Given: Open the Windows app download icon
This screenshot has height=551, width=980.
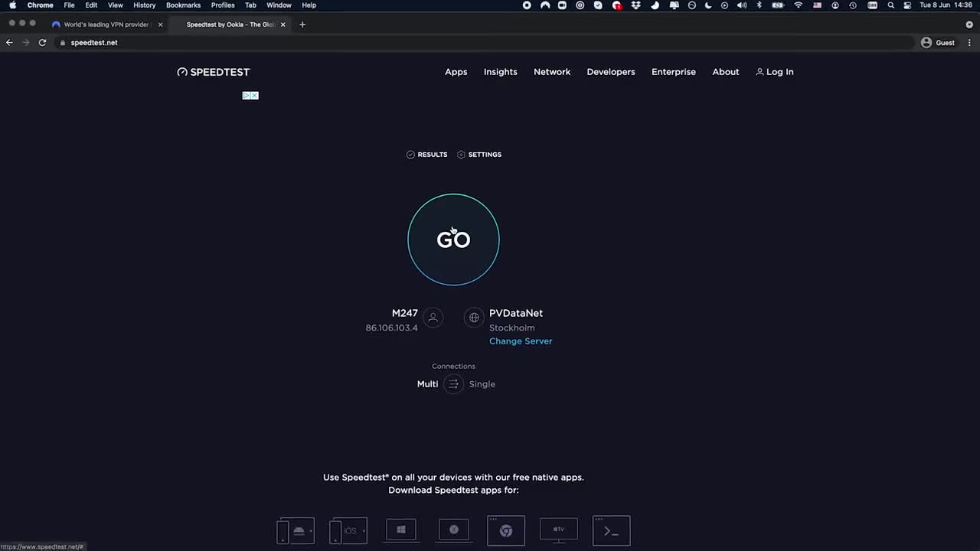Looking at the screenshot, I should click(x=401, y=530).
